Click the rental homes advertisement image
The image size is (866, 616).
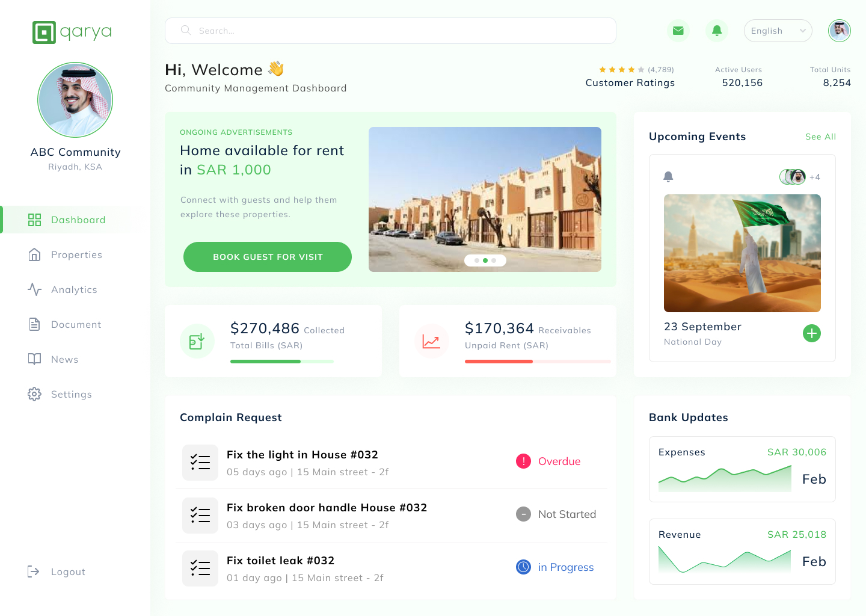pyautogui.click(x=485, y=199)
